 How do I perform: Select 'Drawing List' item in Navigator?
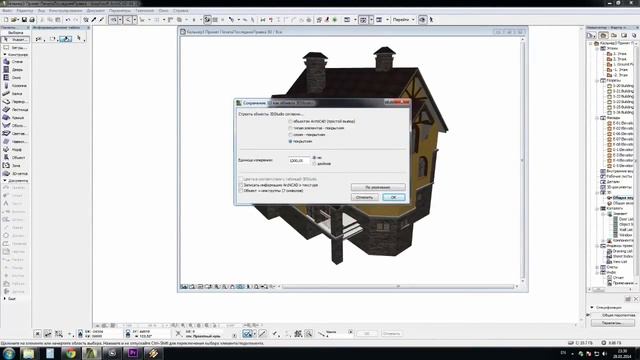click(x=620, y=251)
